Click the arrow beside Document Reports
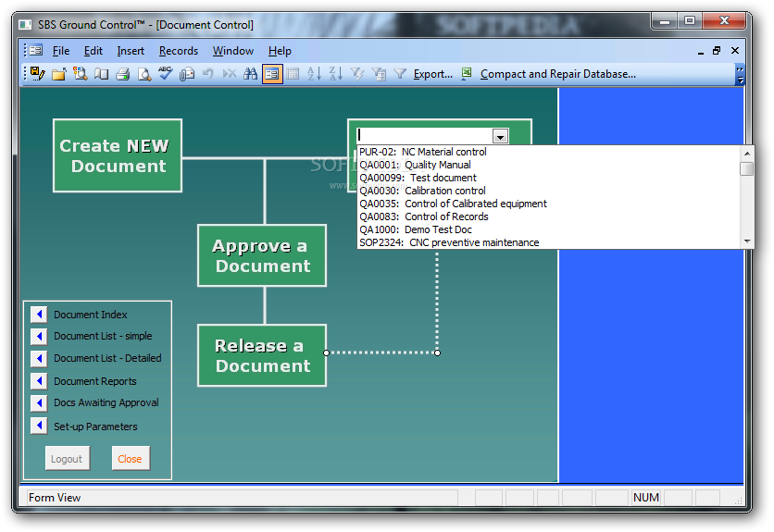Viewport: 774px width, 532px height. click(39, 381)
